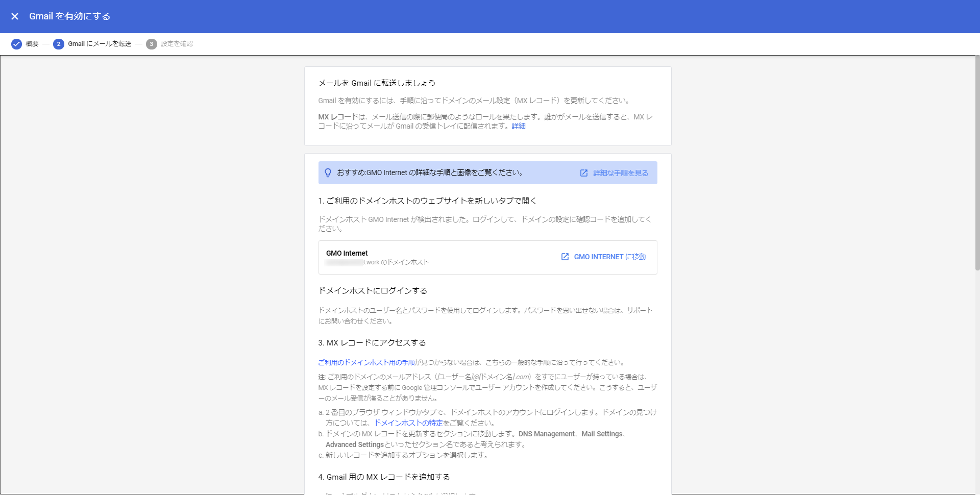Click 詳細な手順を見る for GMO Internet instructions

click(621, 172)
